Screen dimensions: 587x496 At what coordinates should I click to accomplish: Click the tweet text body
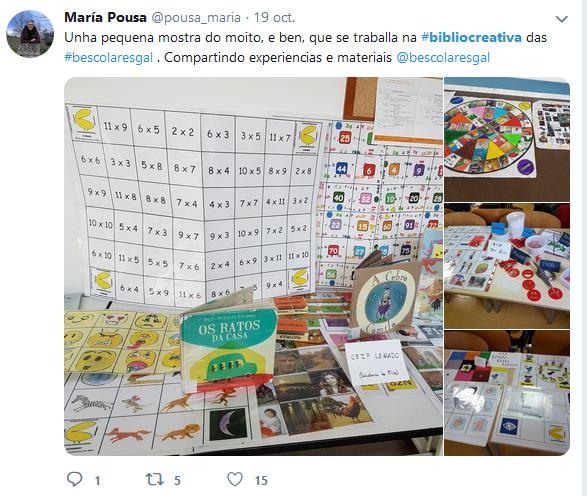click(x=305, y=48)
